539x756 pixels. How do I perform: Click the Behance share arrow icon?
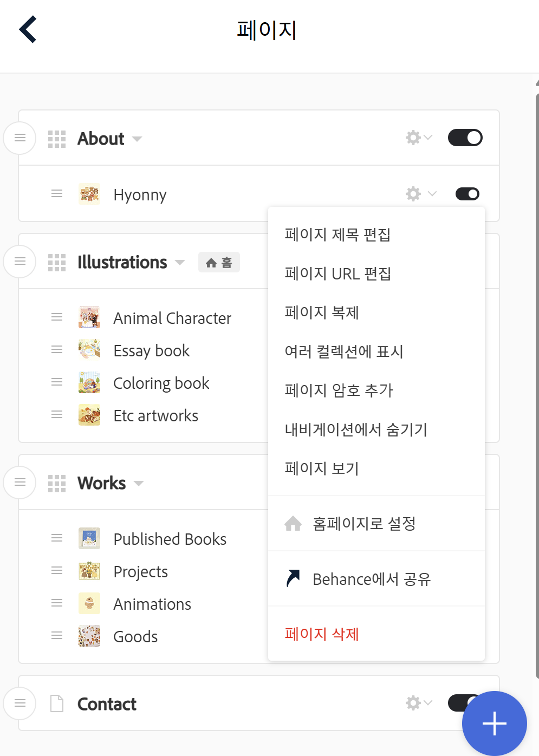click(293, 578)
